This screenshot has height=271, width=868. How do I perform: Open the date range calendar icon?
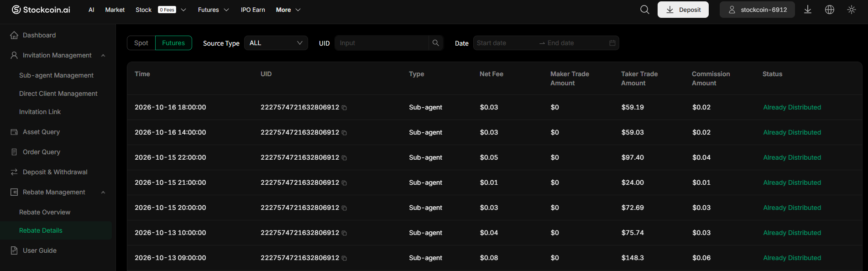click(612, 43)
